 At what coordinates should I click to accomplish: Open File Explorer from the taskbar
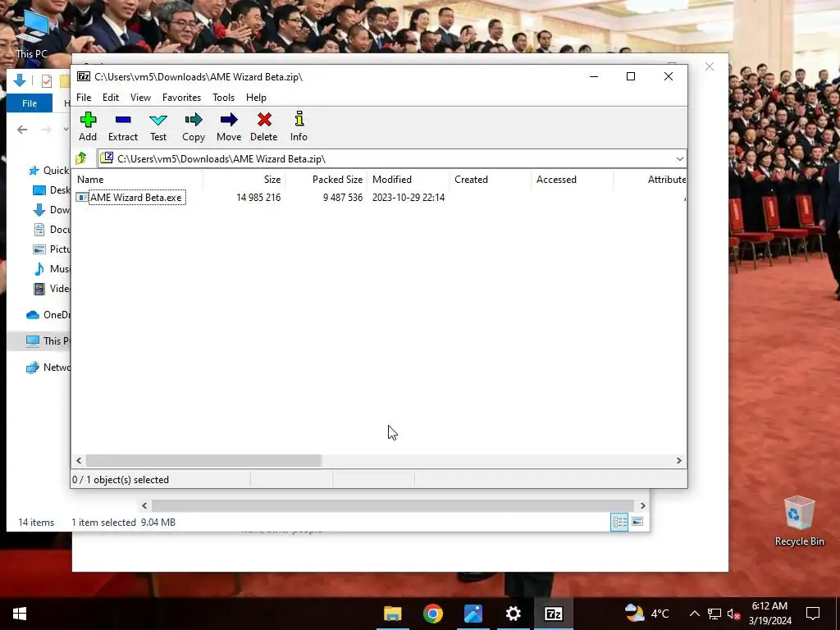393,614
